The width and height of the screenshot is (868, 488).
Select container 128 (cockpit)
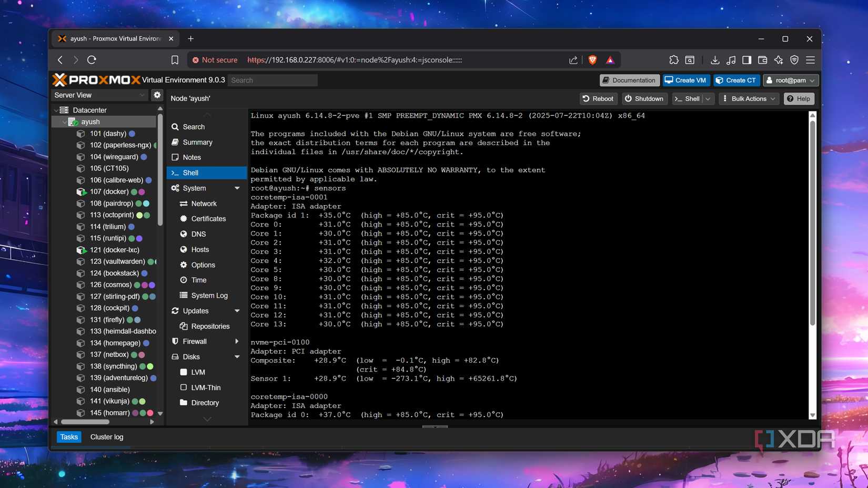coord(109,308)
